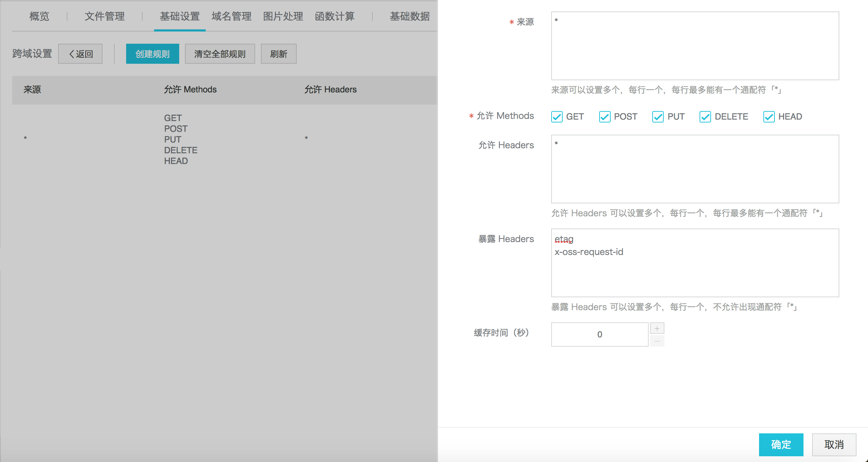Increase cache time with plus stepper
Viewport: 868px width, 462px height.
point(657,328)
